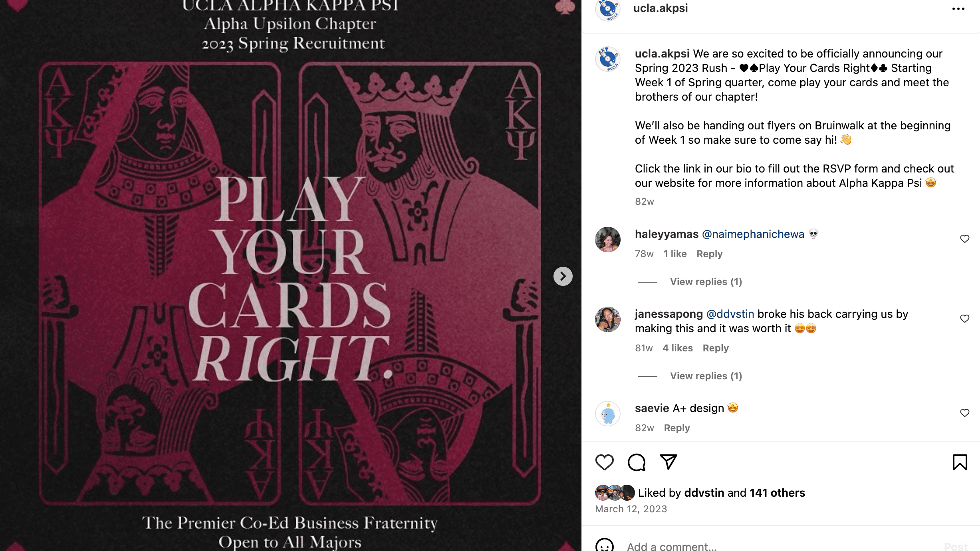Like saevie's A+ design comment
This screenshot has height=551, width=980.
(964, 413)
